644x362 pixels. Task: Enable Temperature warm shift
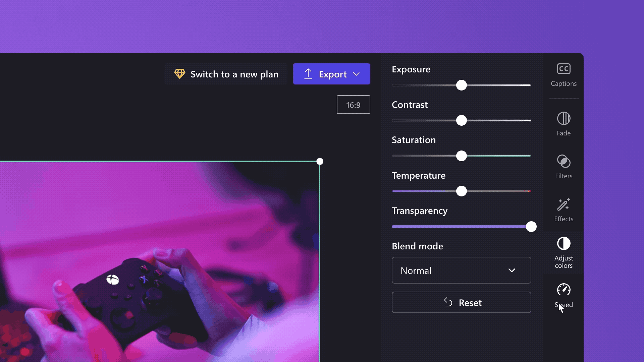[529, 191]
